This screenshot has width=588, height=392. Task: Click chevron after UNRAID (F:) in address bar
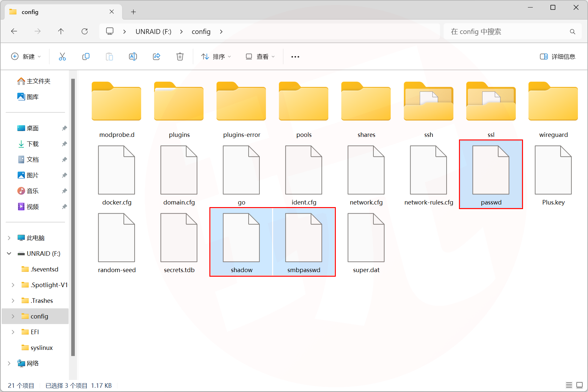[x=181, y=32]
